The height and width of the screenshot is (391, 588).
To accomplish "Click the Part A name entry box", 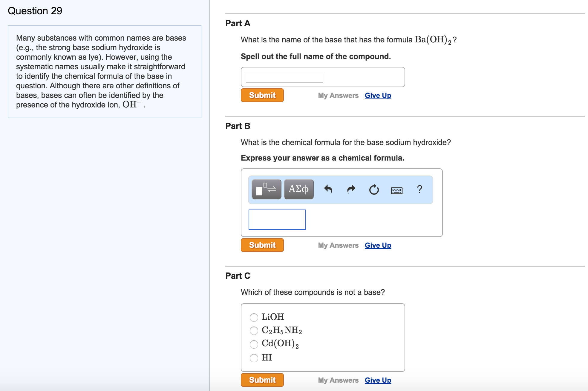I will [284, 77].
